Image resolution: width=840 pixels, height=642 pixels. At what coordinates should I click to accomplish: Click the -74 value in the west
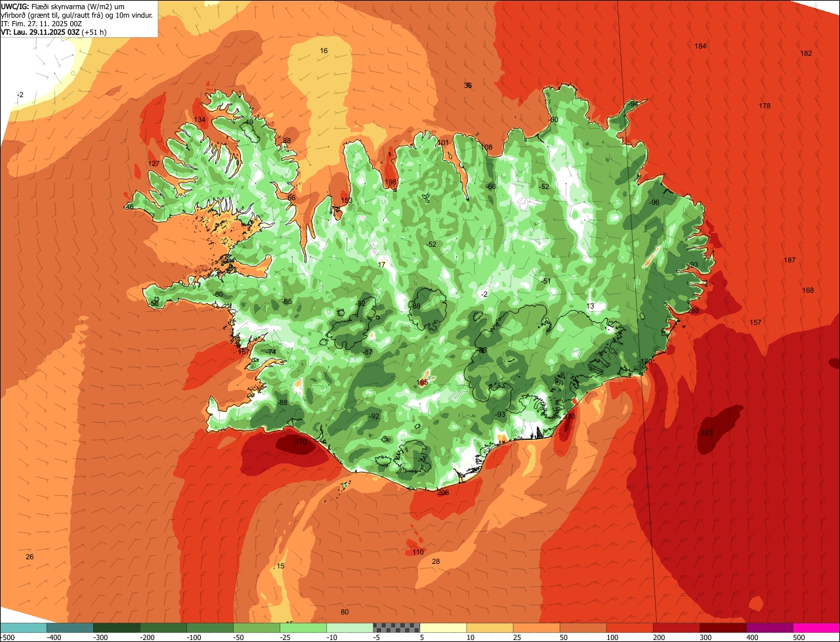[x=271, y=352]
